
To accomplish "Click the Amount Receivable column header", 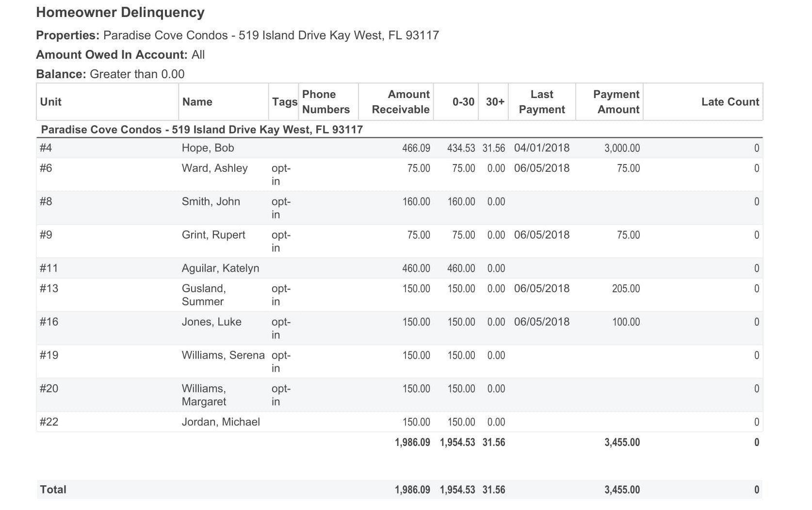I will click(400, 102).
